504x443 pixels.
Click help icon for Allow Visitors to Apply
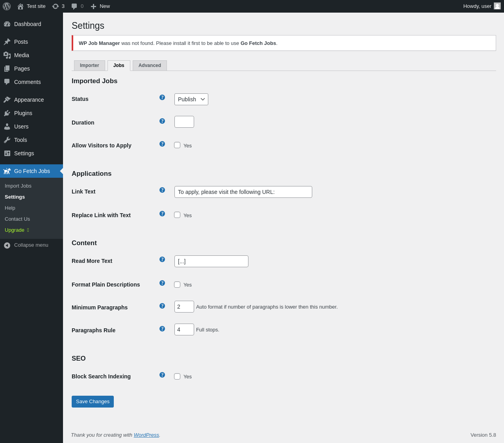(162, 144)
